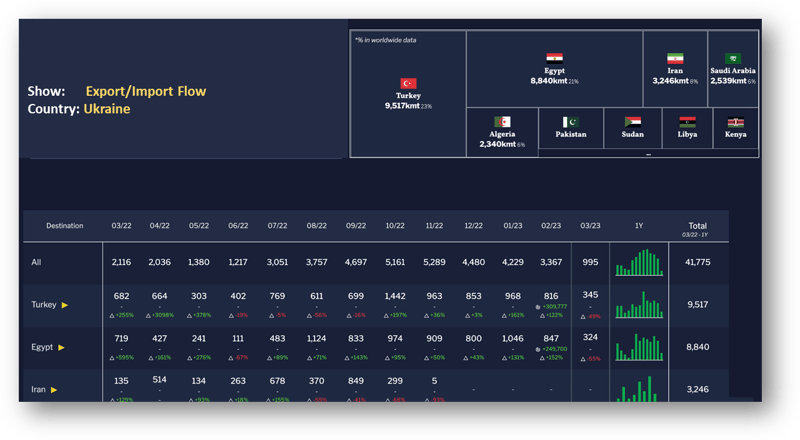Click the All row 1Y sparkline chart

pos(639,262)
